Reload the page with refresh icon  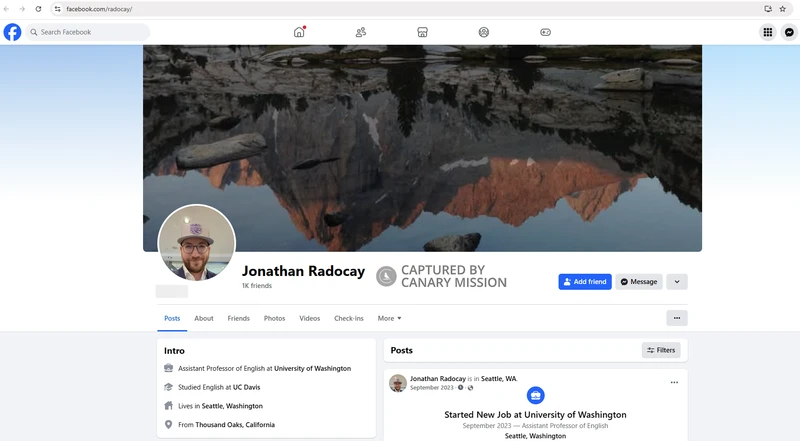(x=38, y=9)
